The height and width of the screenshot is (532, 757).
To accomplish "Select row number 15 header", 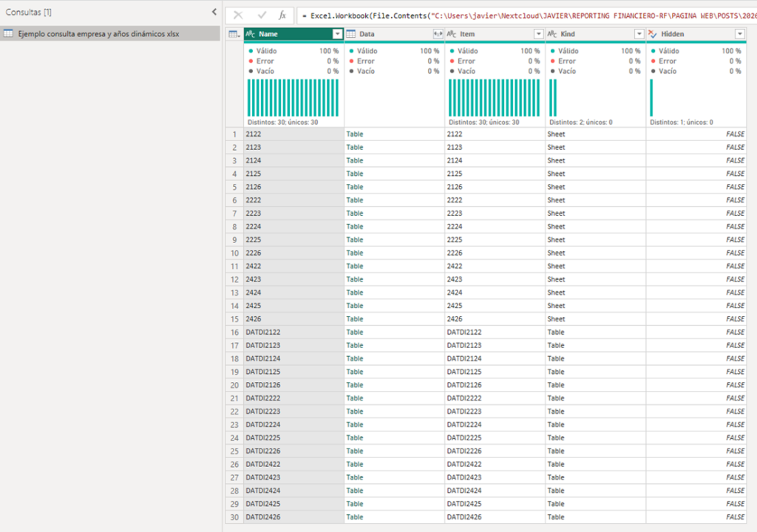I will [x=234, y=319].
